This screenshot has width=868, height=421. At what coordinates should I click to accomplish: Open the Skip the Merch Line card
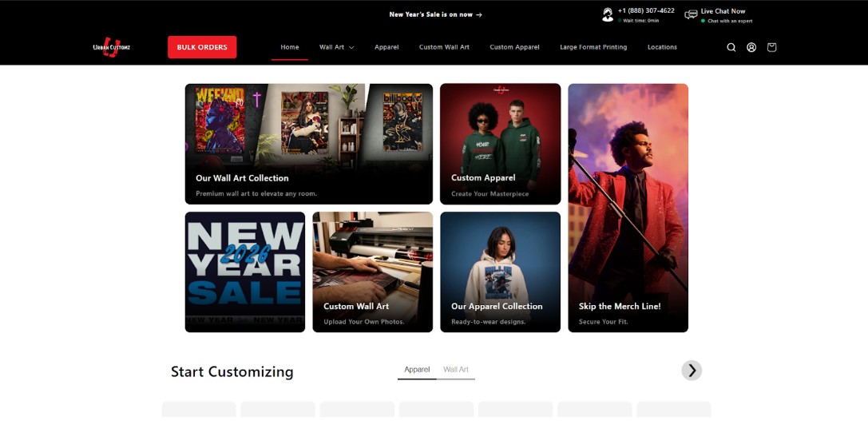click(x=628, y=208)
